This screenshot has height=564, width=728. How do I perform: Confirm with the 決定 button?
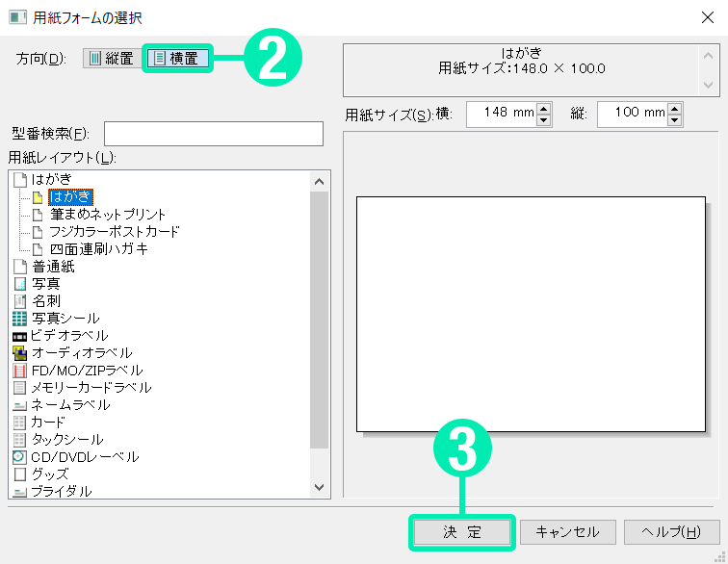point(462,532)
